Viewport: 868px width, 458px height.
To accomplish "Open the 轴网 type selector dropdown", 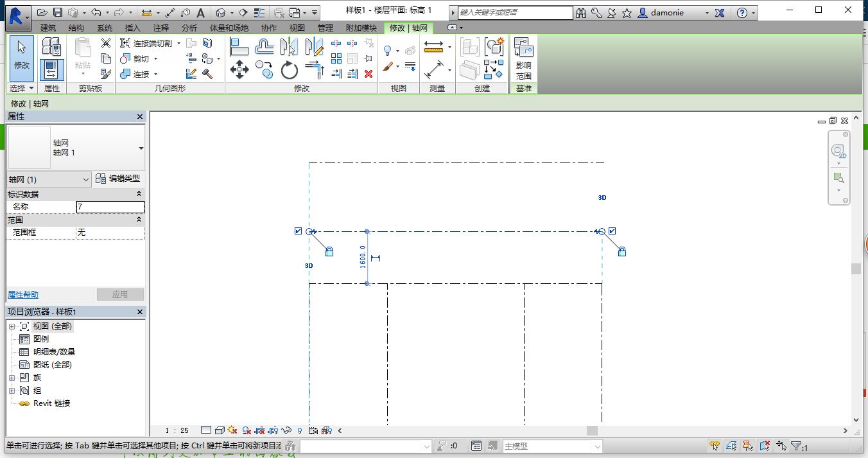I will 141,148.
